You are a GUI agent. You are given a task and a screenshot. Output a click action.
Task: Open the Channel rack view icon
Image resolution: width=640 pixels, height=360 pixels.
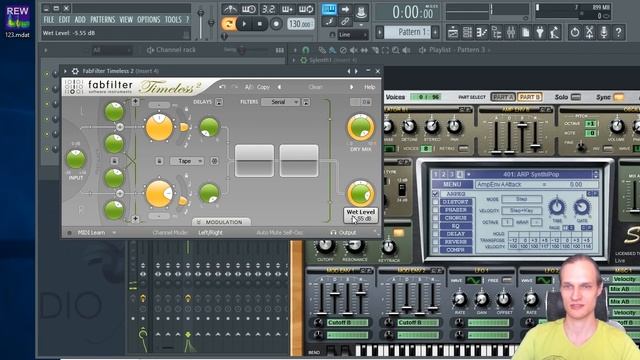[467, 32]
